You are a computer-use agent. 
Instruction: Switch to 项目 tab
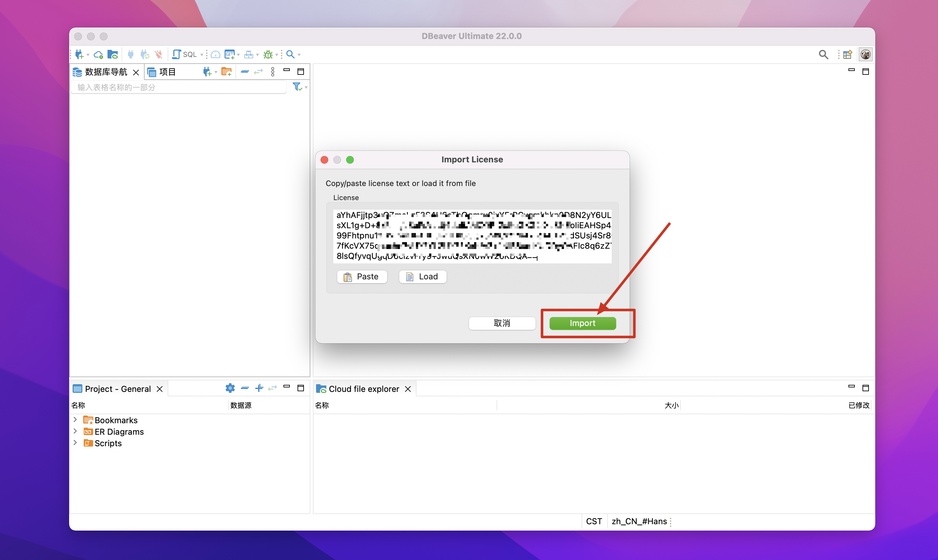pyautogui.click(x=162, y=72)
